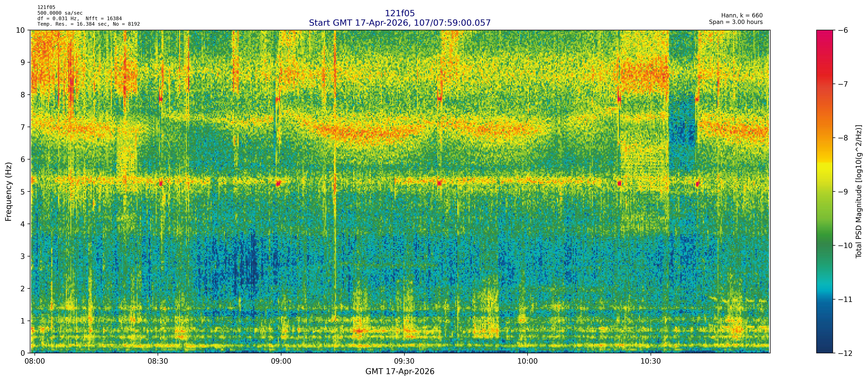Click the 5 Hz frequency tick label
The width and height of the screenshot is (868, 381).
click(x=23, y=192)
